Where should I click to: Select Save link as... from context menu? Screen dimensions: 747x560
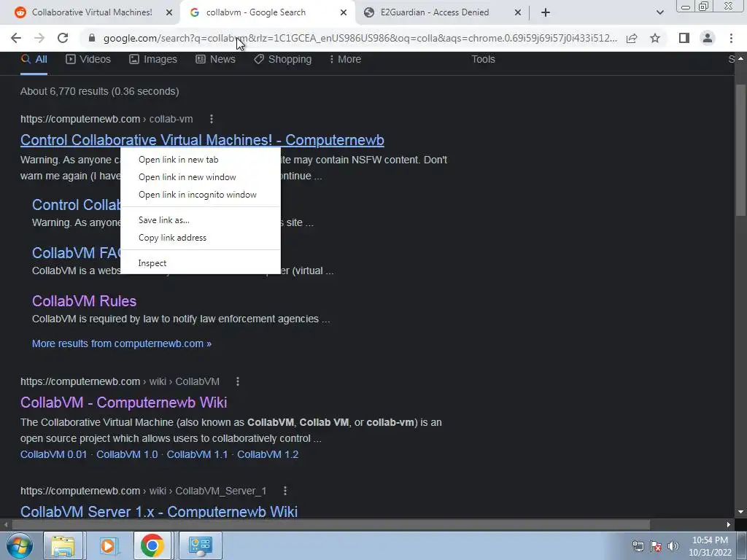click(x=201, y=220)
